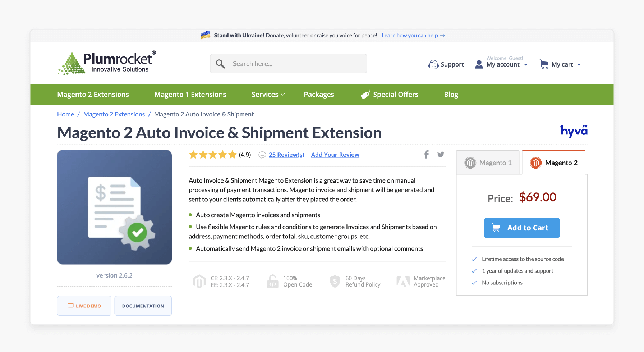Click Learn how you can help link
The image size is (644, 352).
(410, 36)
